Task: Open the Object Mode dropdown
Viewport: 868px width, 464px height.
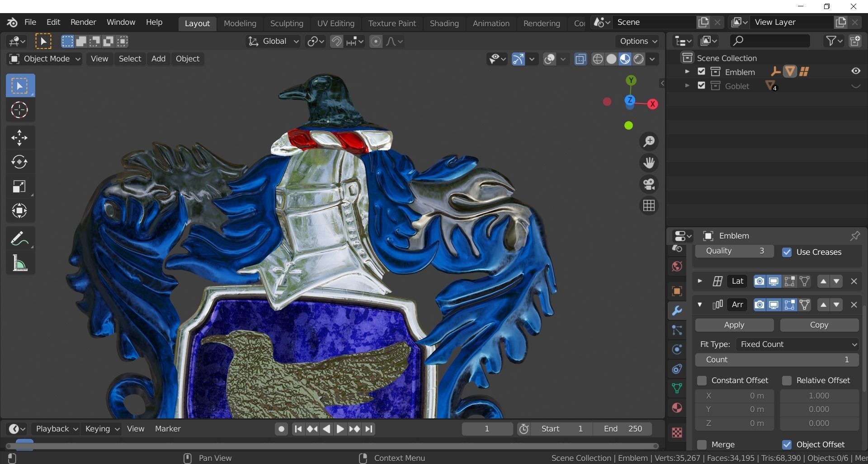Action: [x=44, y=59]
